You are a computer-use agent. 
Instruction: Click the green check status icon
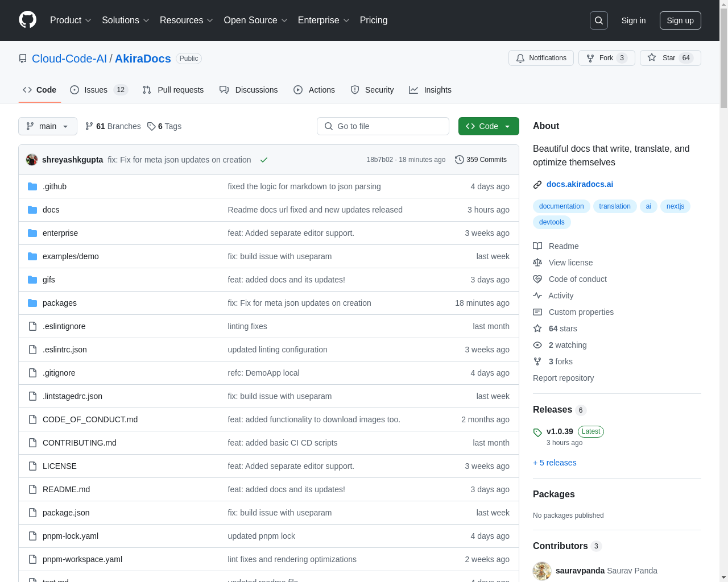tap(264, 160)
